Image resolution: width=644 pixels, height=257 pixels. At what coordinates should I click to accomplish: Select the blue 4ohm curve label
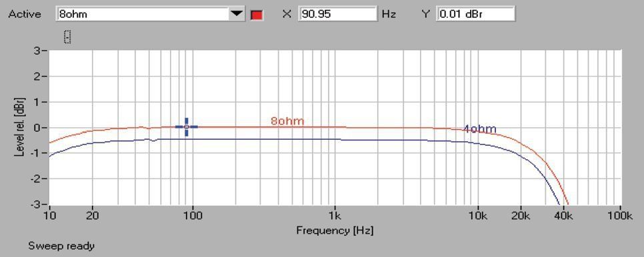(479, 129)
